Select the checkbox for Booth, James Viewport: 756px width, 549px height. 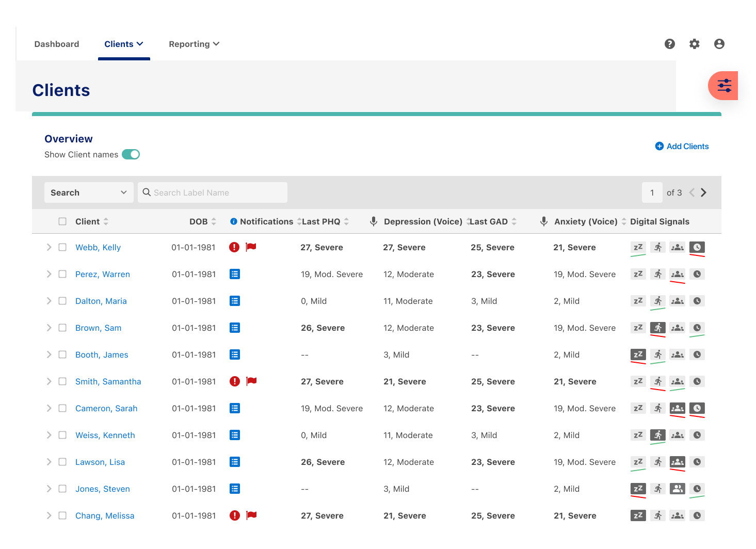coord(62,354)
